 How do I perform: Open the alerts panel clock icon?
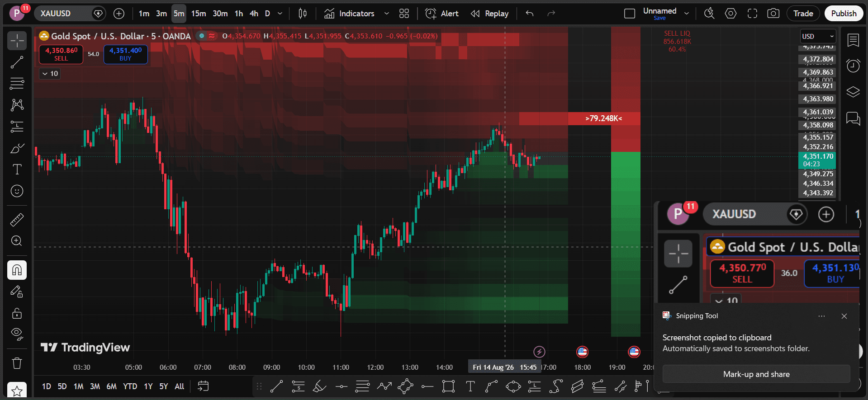coord(853,66)
